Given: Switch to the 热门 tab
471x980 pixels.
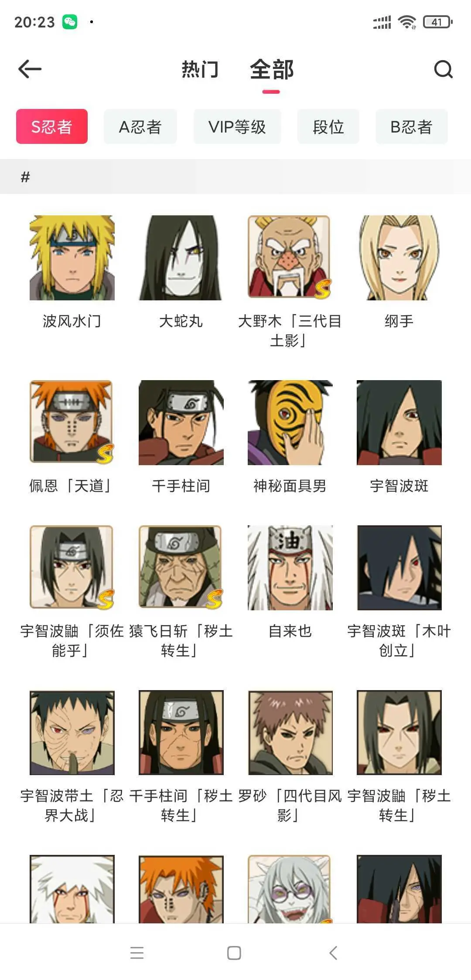Looking at the screenshot, I should coord(200,69).
